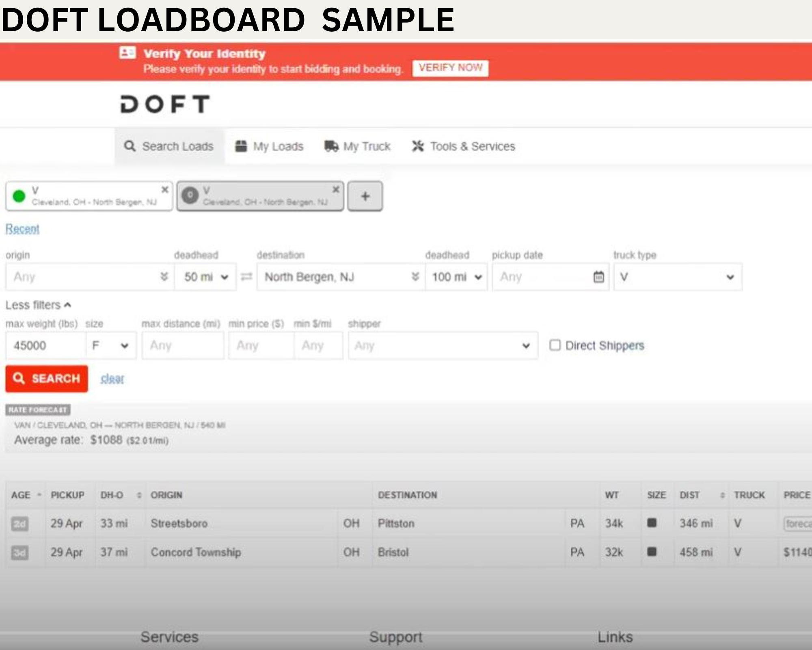Click the 2d age badge on Streetsboro row
This screenshot has height=650, width=812.
pos(19,524)
